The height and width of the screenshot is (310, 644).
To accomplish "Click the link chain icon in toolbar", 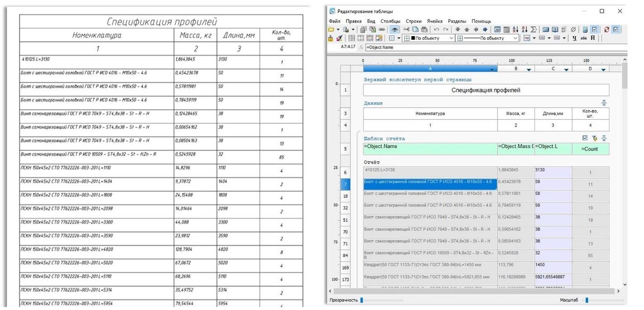I will pos(382,29).
